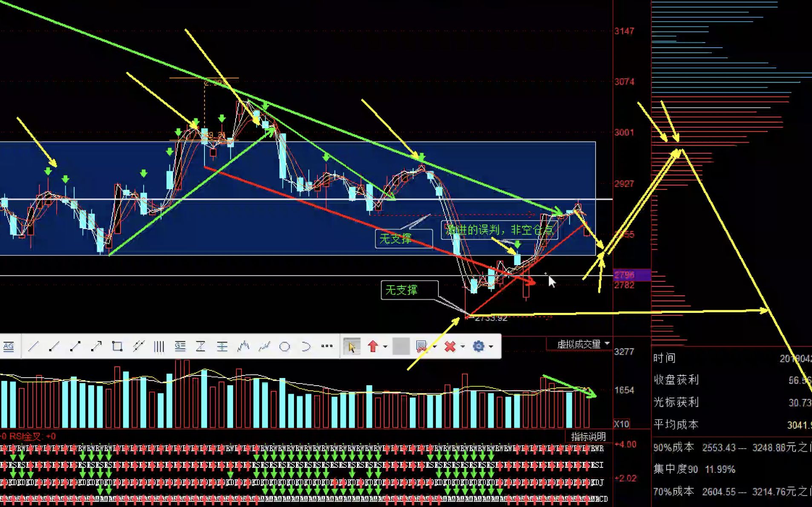Select the arc drawing tool
This screenshot has height=507, width=812.
click(x=305, y=347)
